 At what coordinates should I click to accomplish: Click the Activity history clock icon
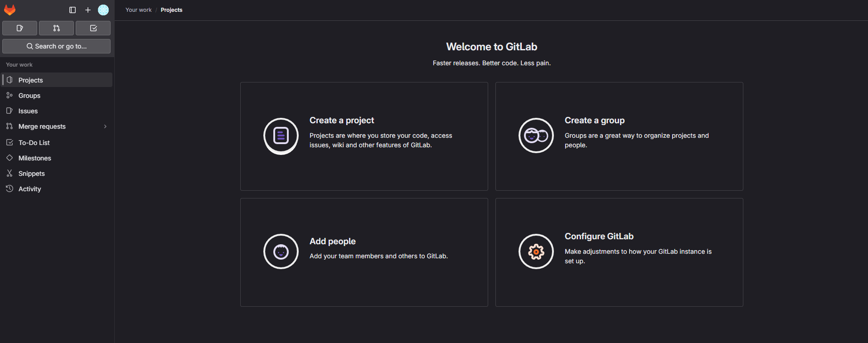click(10, 188)
